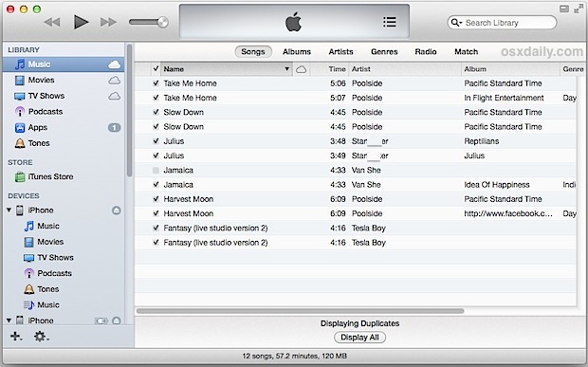Viewport: 588px width, 367px height.
Task: Skip back to previous track
Action: 52,22
